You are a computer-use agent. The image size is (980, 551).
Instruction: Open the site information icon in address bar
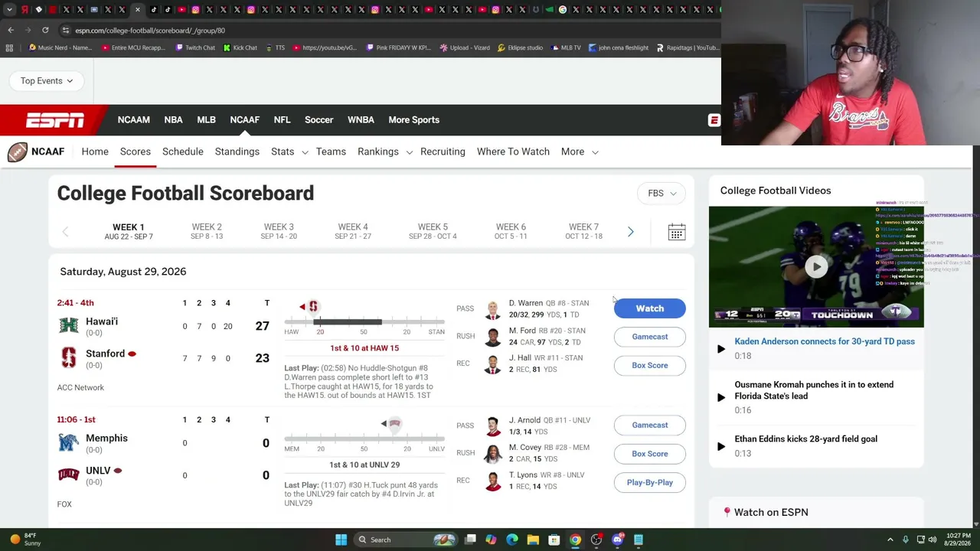pos(66,31)
